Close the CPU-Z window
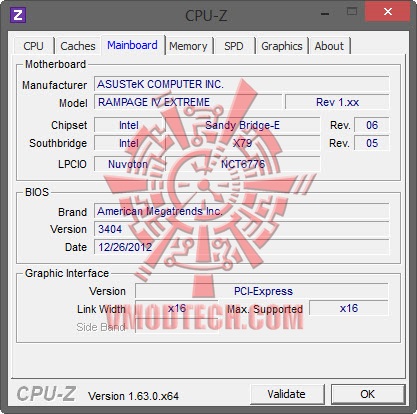 point(388,12)
